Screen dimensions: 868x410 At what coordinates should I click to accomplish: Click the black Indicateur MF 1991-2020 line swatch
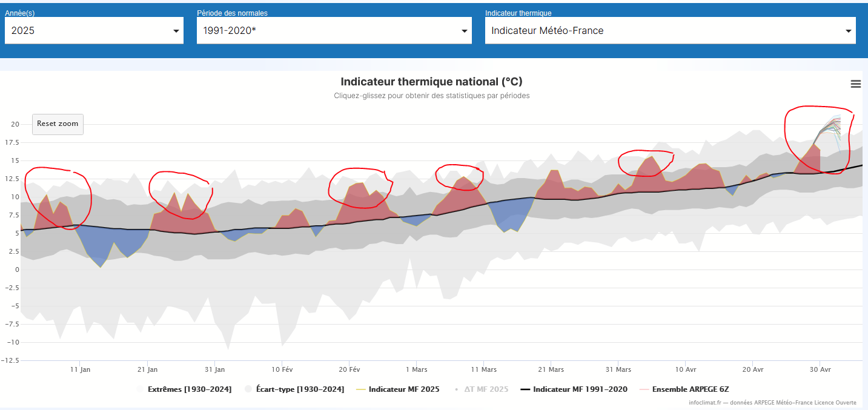pos(525,389)
